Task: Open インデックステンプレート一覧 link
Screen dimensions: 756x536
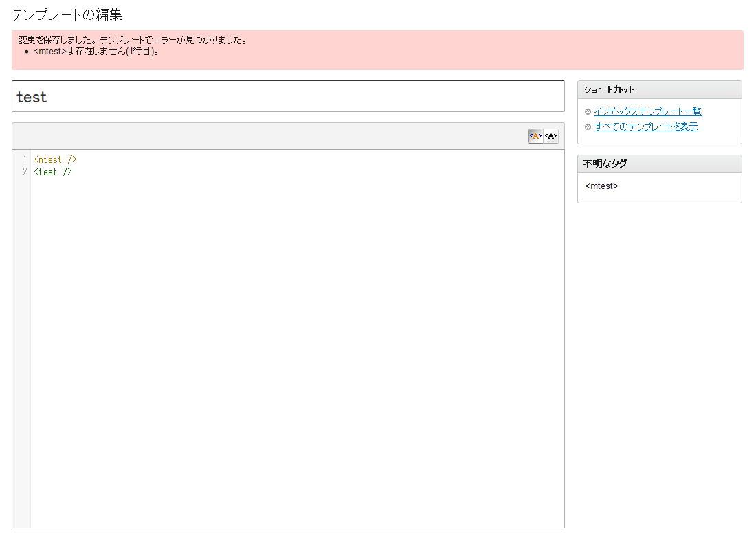Action: pyautogui.click(x=647, y=112)
